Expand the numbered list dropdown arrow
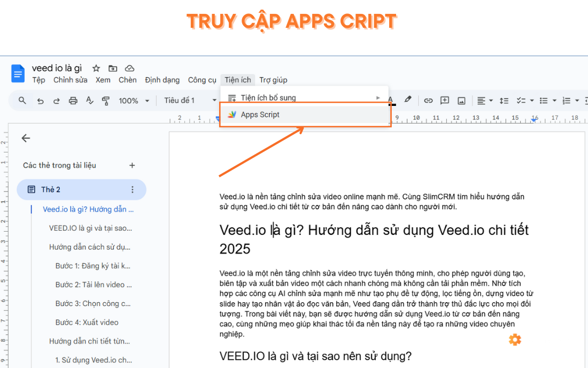 coord(577,101)
